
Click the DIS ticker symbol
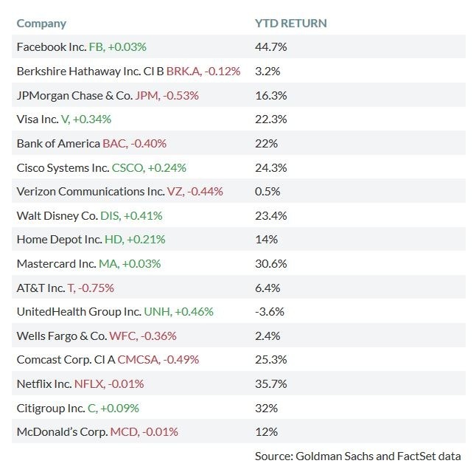[x=110, y=215]
